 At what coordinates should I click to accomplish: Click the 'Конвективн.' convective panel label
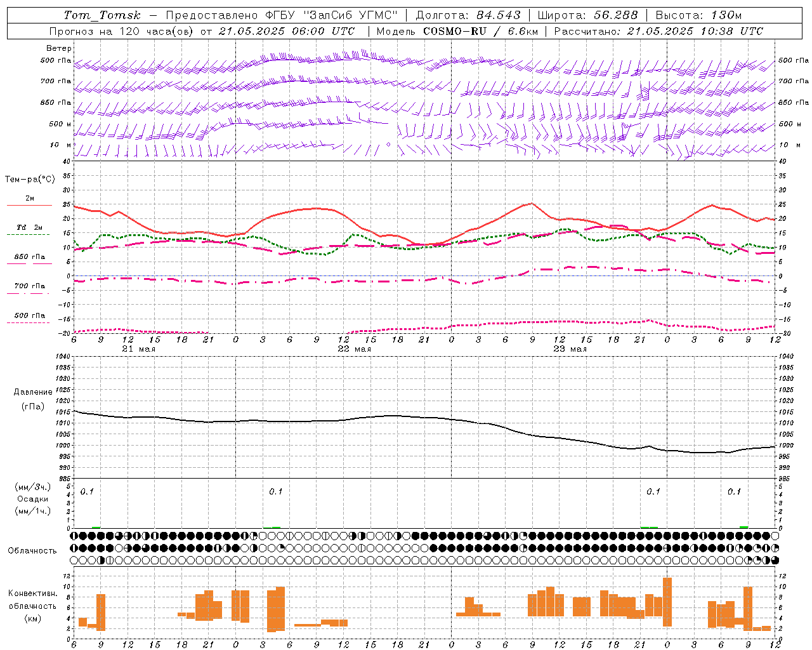[32, 594]
